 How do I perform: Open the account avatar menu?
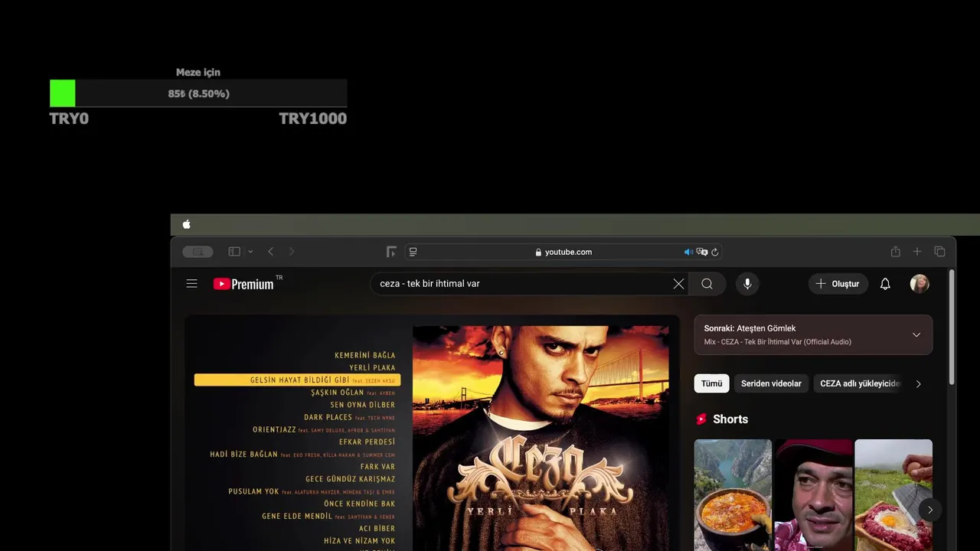920,284
